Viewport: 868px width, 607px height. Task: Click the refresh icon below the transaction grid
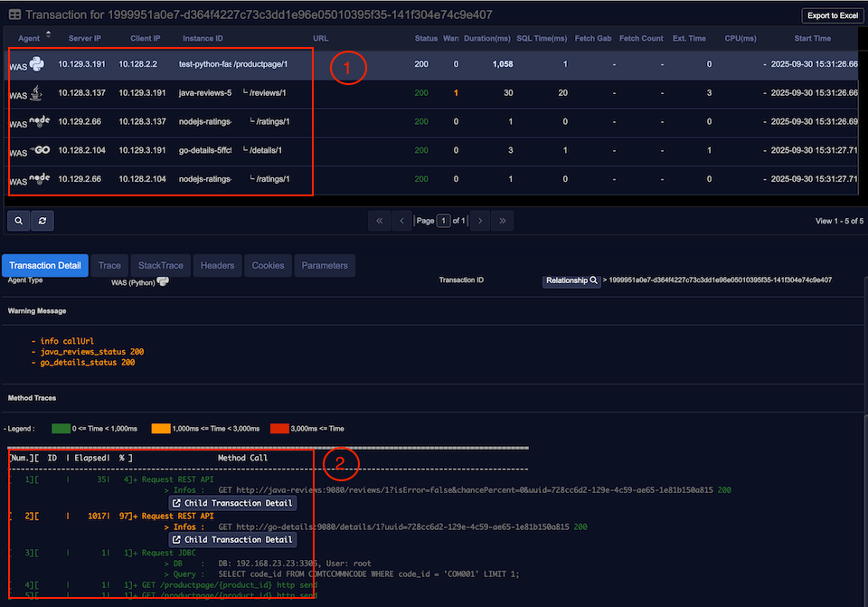point(42,221)
